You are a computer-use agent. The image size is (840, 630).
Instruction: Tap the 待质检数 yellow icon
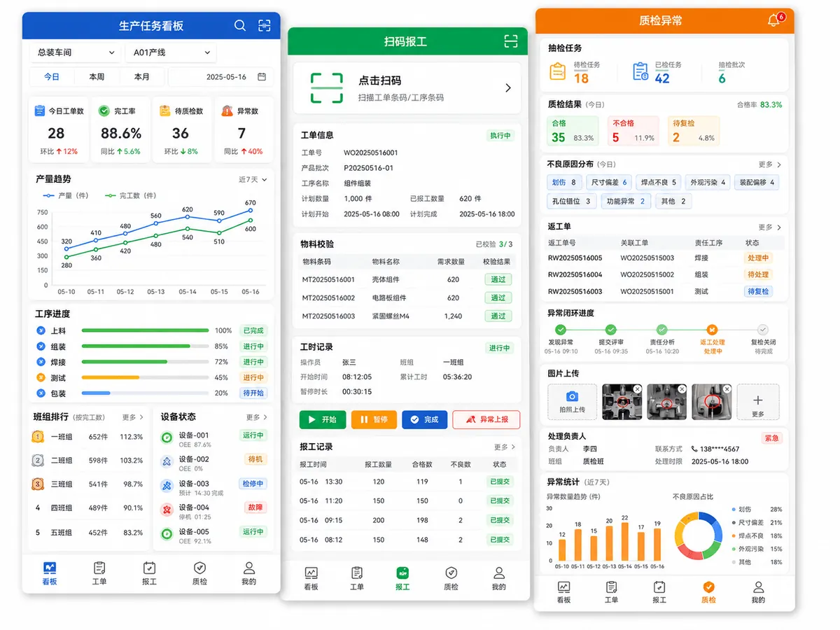click(x=164, y=111)
